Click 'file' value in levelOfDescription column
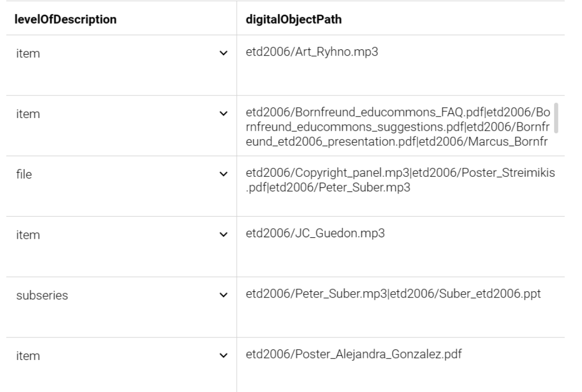The image size is (582, 392). (24, 174)
